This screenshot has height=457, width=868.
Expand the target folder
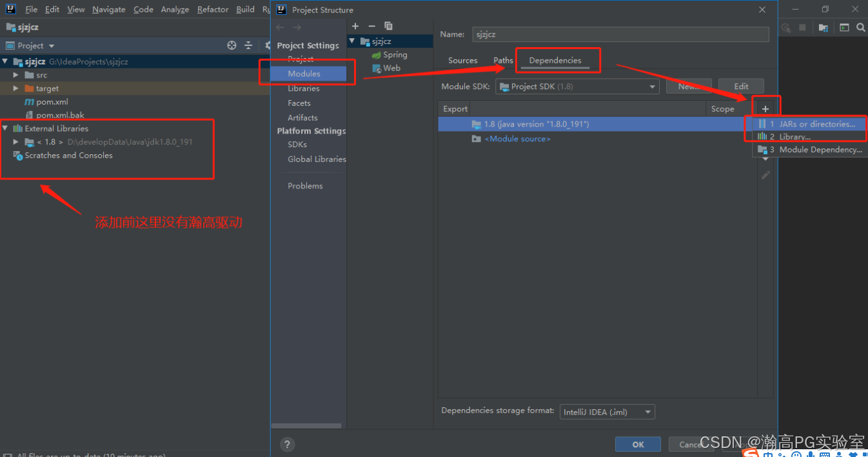point(16,88)
